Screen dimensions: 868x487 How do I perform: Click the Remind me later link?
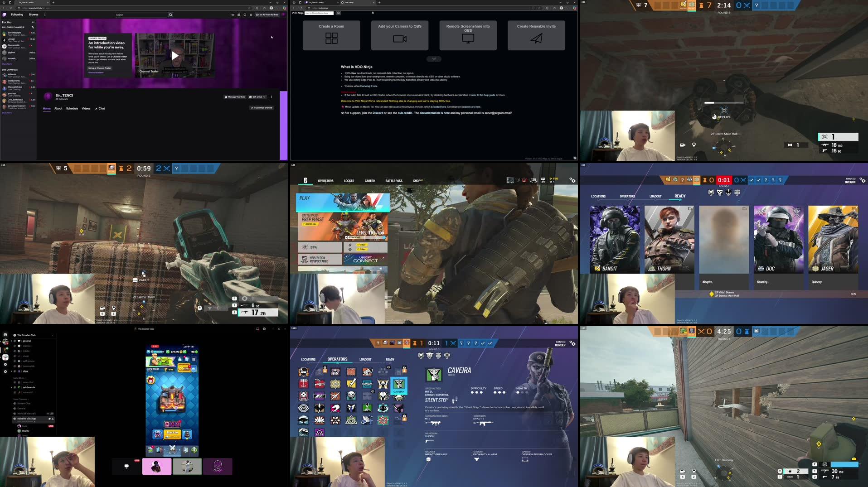click(96, 72)
